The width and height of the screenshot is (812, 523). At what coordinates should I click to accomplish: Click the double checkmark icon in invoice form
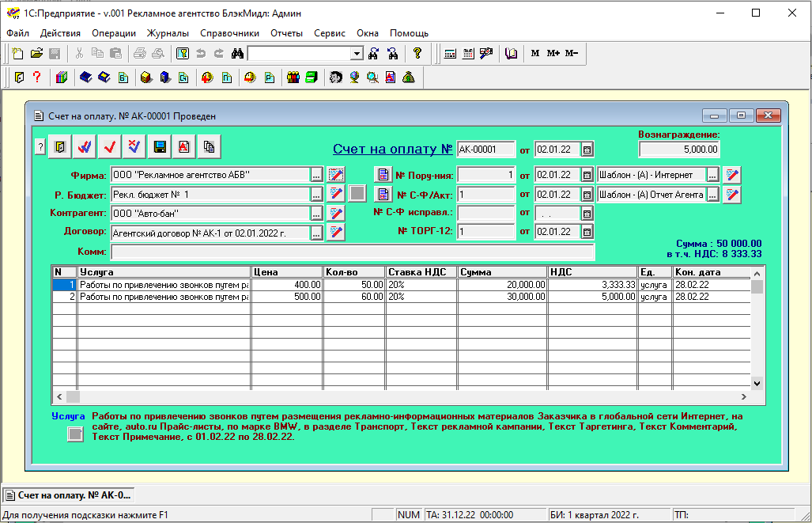(85, 147)
